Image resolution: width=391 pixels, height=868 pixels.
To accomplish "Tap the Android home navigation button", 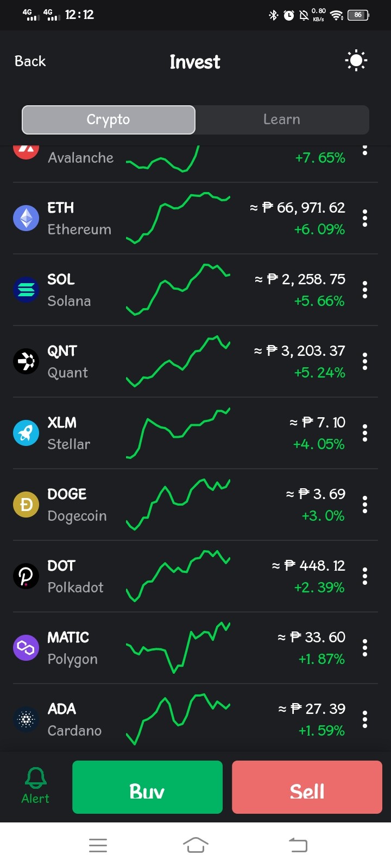I will click(x=195, y=845).
